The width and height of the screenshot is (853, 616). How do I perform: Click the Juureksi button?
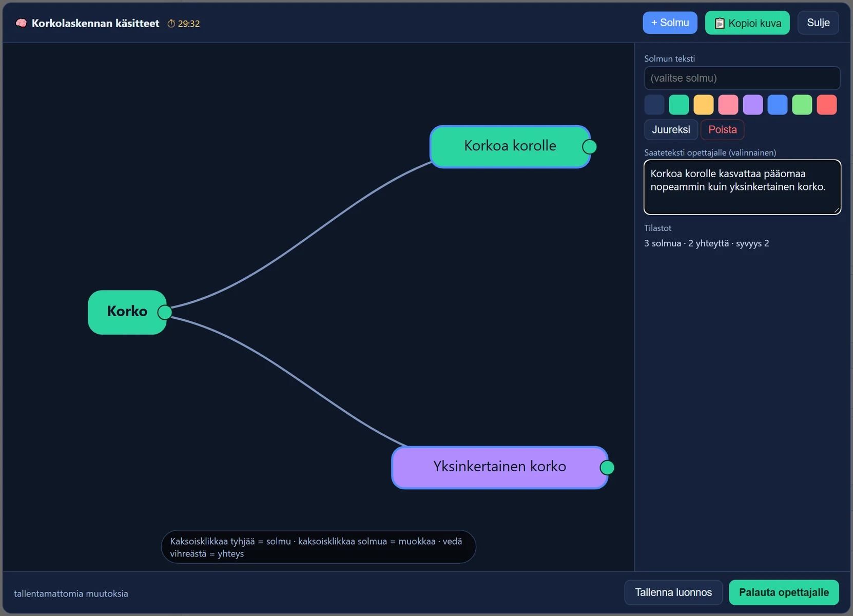pos(671,129)
